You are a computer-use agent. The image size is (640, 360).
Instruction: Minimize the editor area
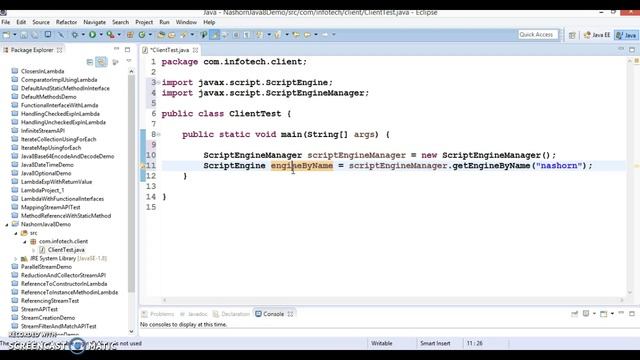(621, 49)
